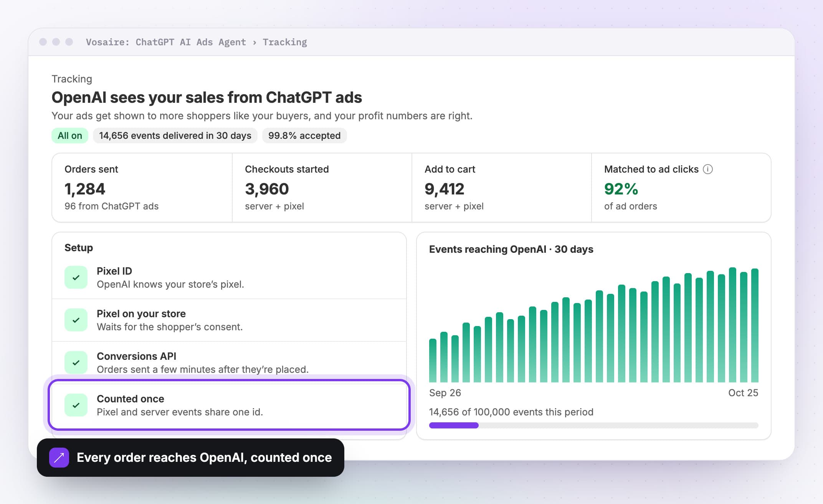Open the Add to cart stat card
The height and width of the screenshot is (504, 823).
[x=502, y=188]
